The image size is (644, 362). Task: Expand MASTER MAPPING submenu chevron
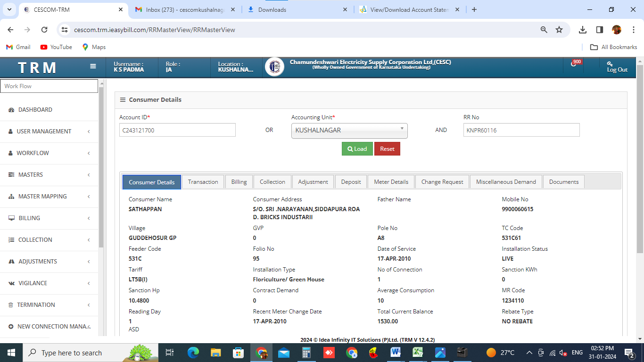click(89, 197)
